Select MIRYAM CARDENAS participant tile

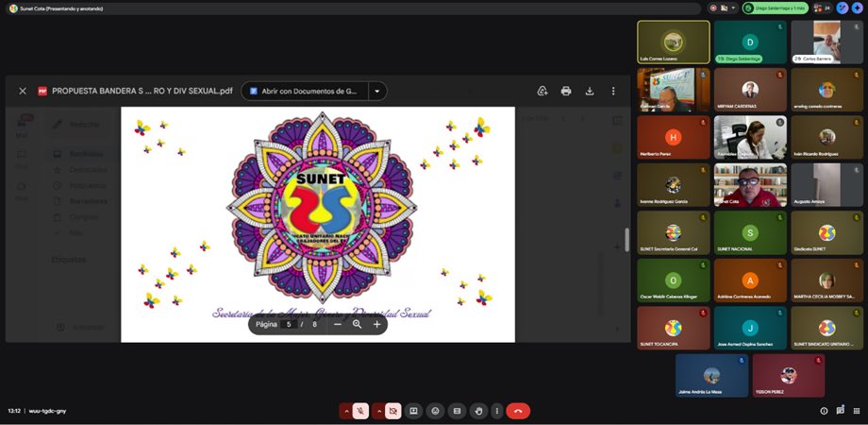750,90
